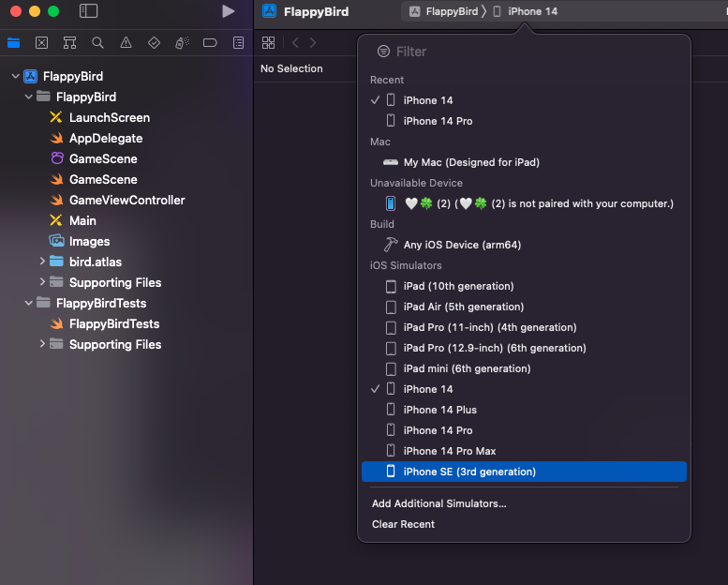This screenshot has height=585, width=728.
Task: Select checked iPhone 14 under Recent
Action: coord(524,100)
